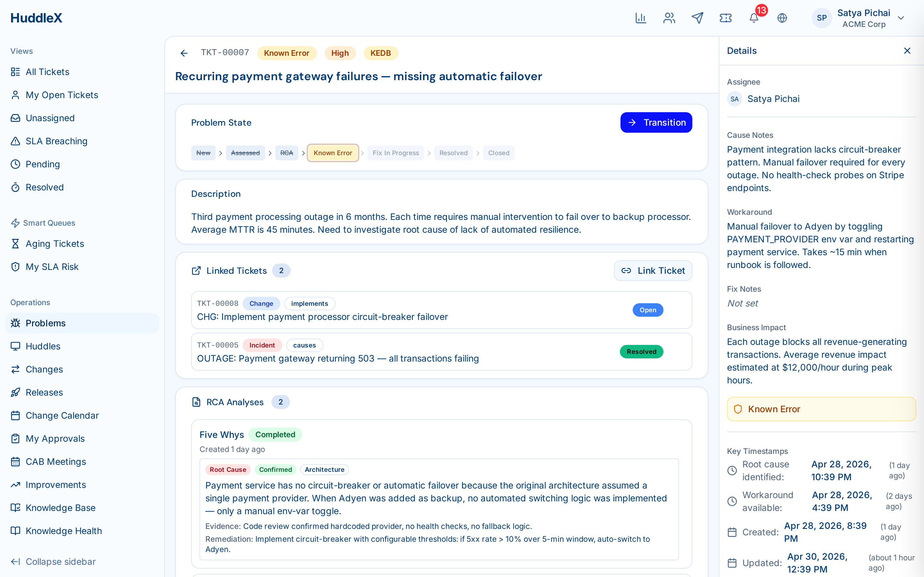Click the globe language icon
The height and width of the screenshot is (577, 924).
[x=782, y=18]
